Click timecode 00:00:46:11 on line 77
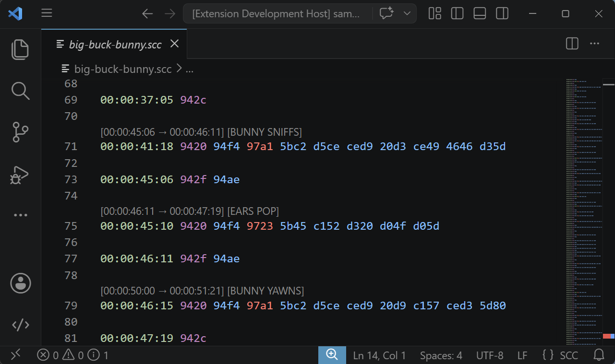Screen dimensions: 615x364 click(x=137, y=259)
